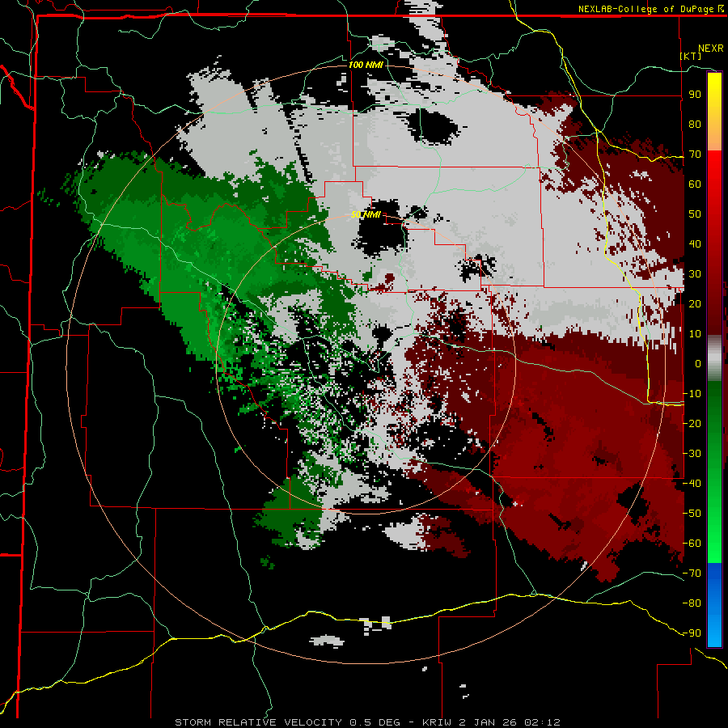Image resolution: width=728 pixels, height=728 pixels.
Task: Click the "NEXLAB-College of DuPage" header text
Action: (x=647, y=9)
